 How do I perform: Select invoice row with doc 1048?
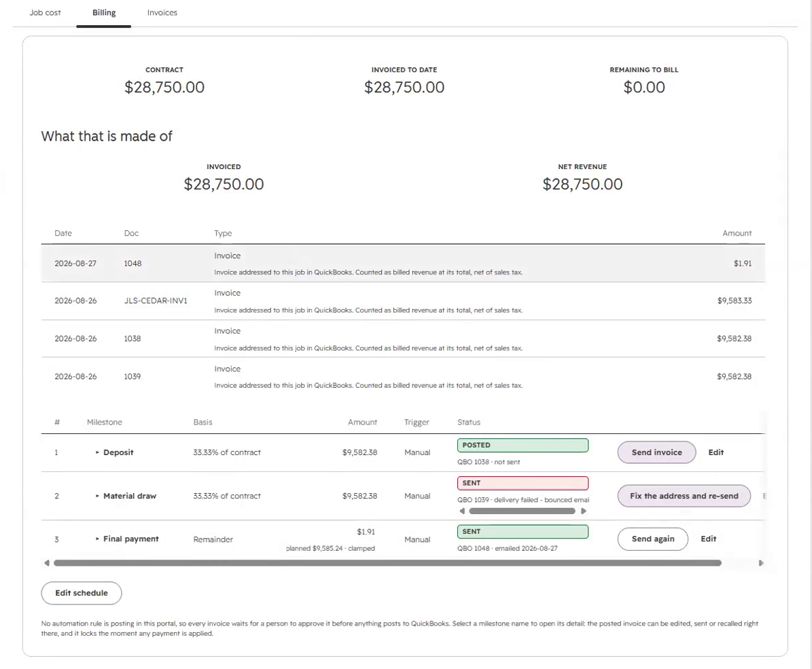(403, 263)
